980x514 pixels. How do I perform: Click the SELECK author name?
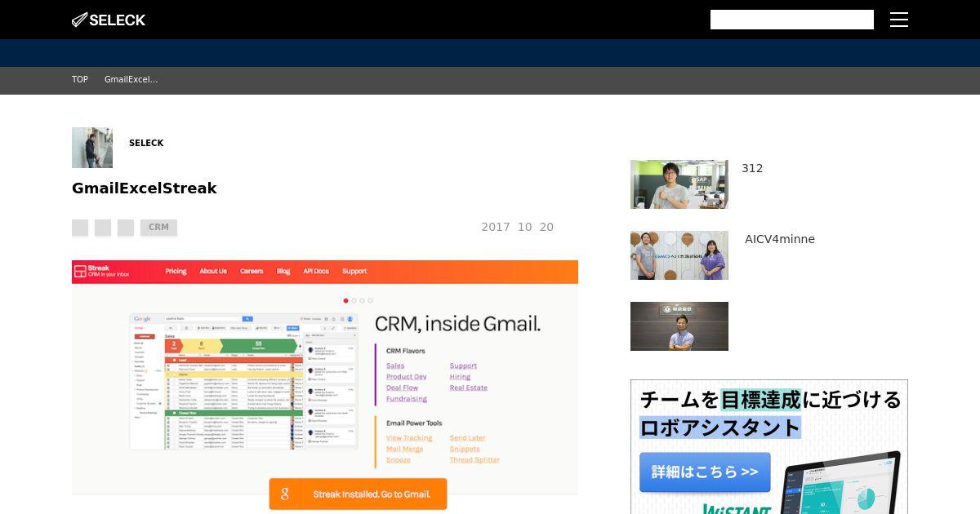click(146, 143)
